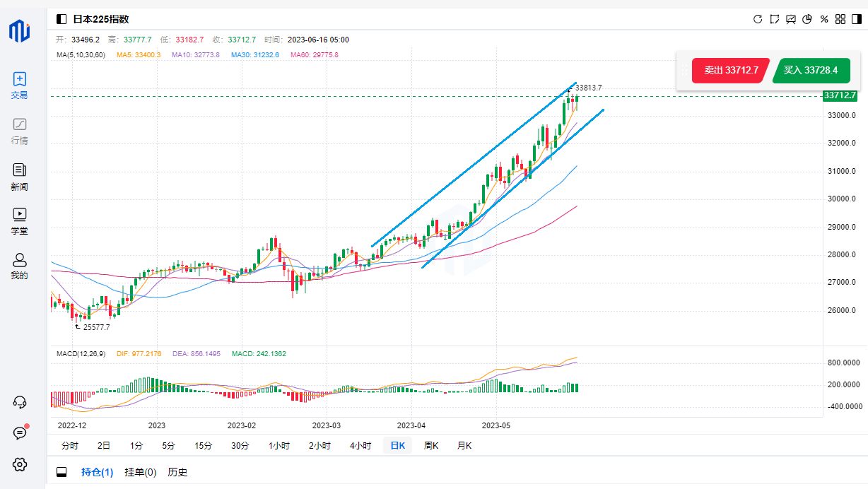Open customer service headset icon

(20, 402)
